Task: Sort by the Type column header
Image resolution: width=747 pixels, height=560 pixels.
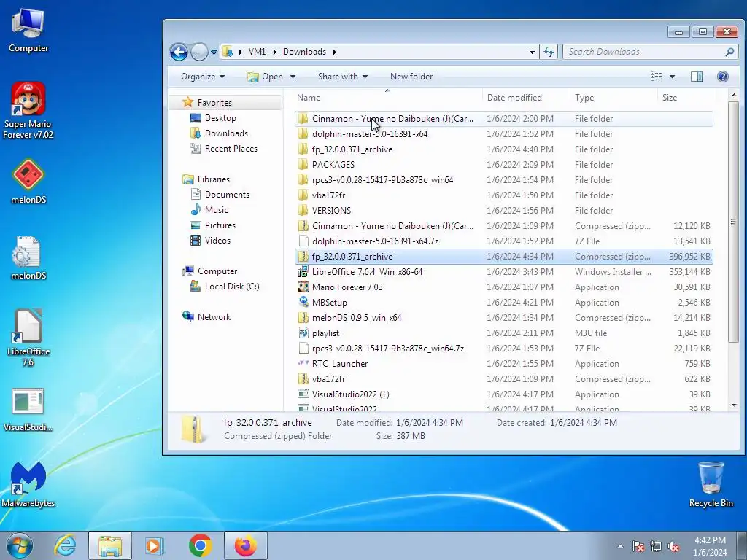Action: [x=614, y=98]
